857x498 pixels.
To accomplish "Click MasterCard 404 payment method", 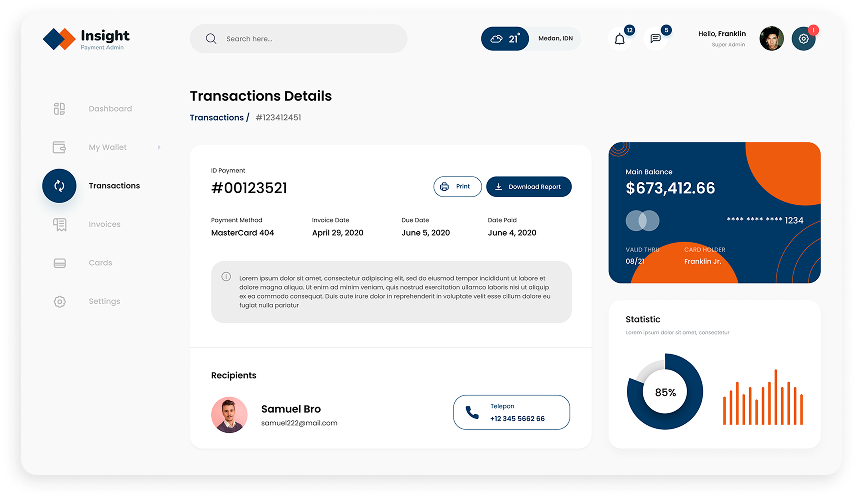I will [x=243, y=233].
